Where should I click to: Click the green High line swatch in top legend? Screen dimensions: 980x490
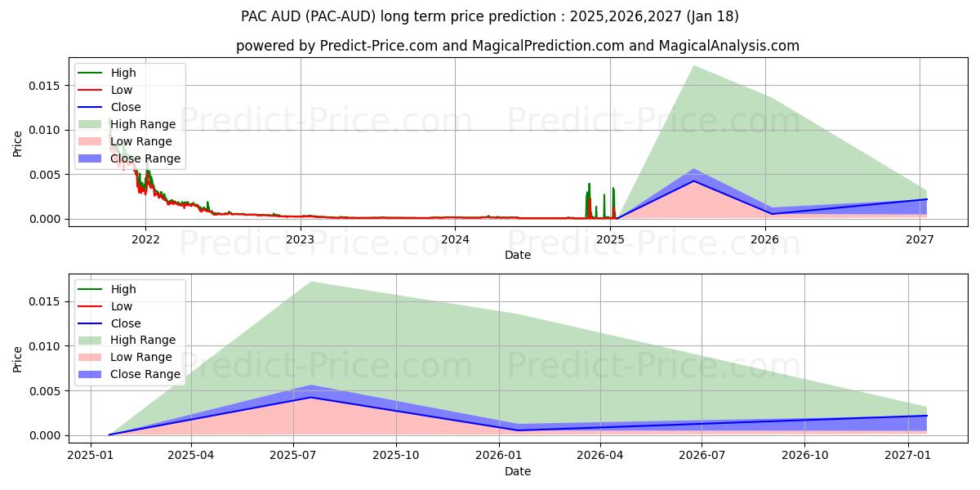(x=91, y=73)
